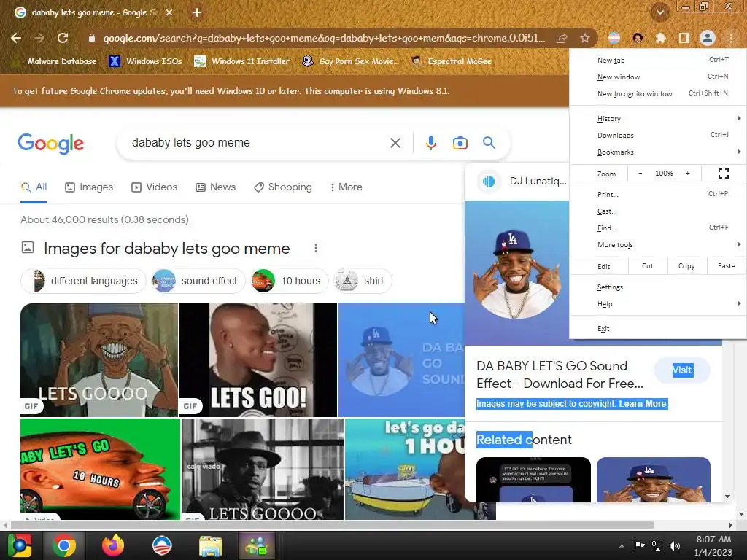Open the Learn More copyright link

pos(642,404)
